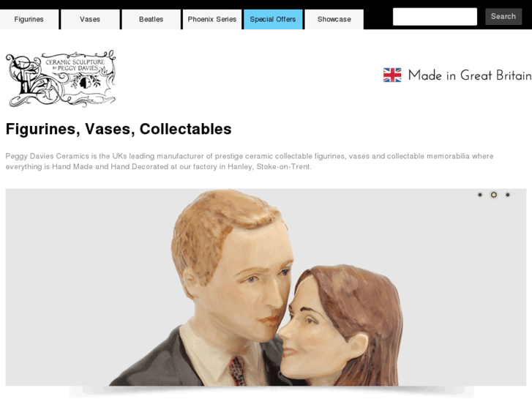Open the Special Offers tab
Viewport: 532px width, 399px height.
click(273, 19)
